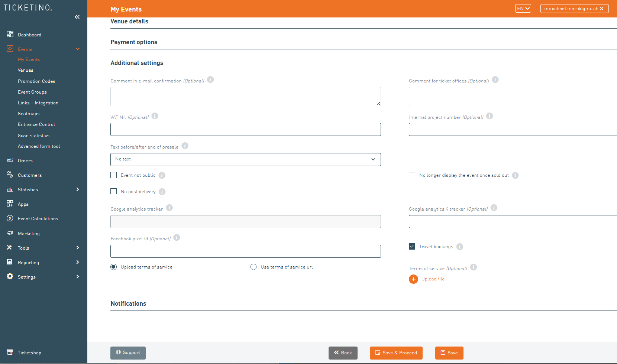The width and height of the screenshot is (617, 364).
Task: Click info icon beside Facebook pixel Id
Action: coord(177,238)
